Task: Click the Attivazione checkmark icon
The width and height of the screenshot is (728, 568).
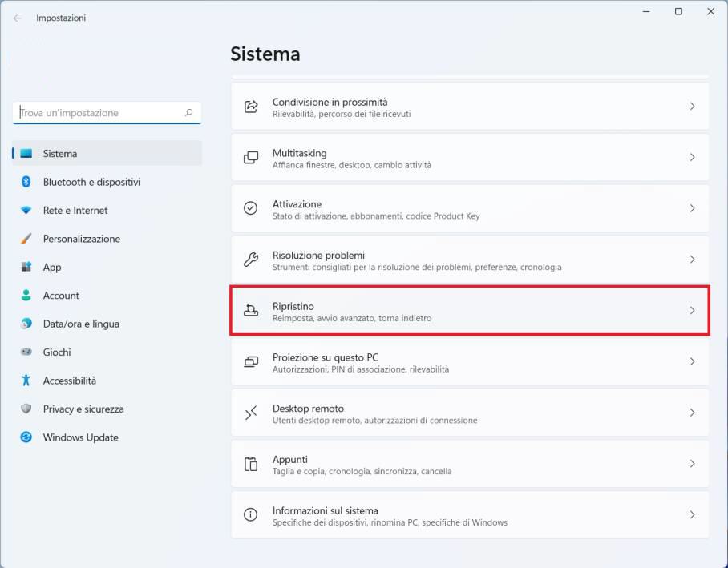Action: coord(251,208)
